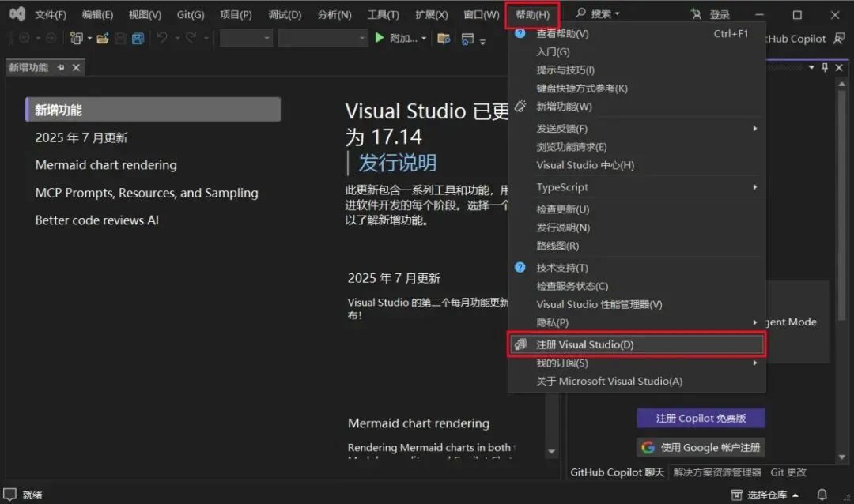Click the blue help icon beside 查看帮助

tap(520, 33)
